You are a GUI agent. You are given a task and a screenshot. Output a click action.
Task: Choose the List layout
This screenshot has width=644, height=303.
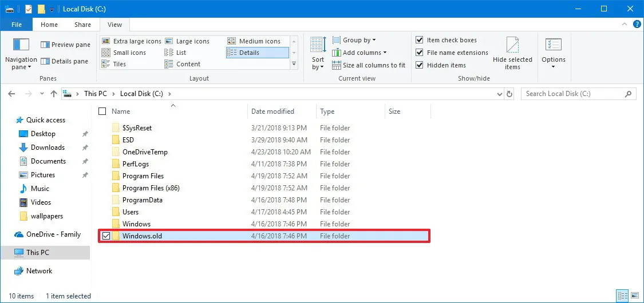click(x=175, y=53)
